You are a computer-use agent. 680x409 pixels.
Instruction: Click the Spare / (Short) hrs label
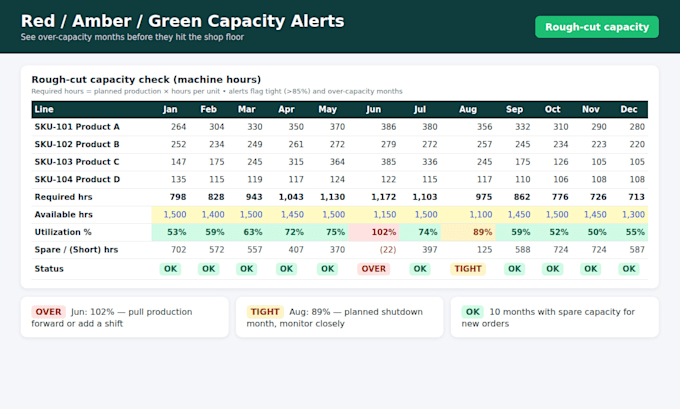76,250
